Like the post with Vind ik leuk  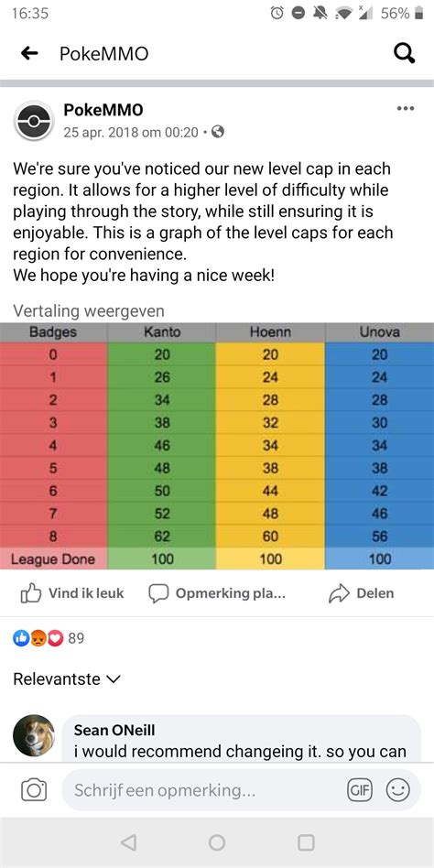72,593
